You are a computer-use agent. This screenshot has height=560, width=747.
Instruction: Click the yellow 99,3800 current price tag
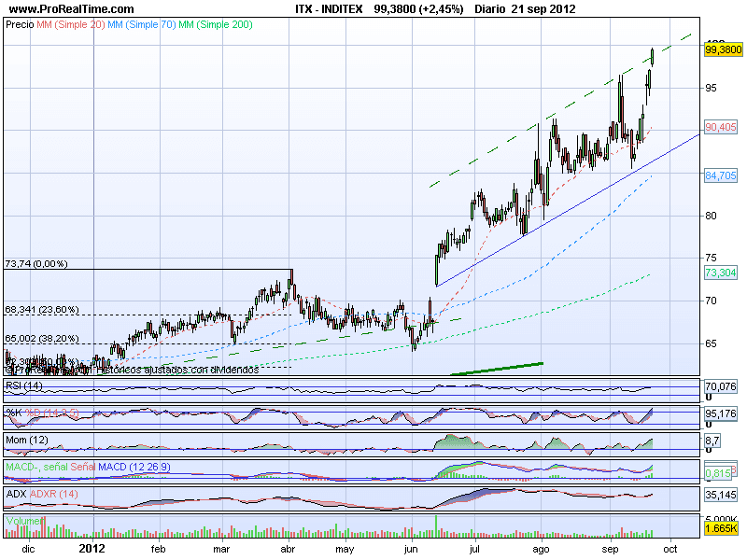click(723, 49)
